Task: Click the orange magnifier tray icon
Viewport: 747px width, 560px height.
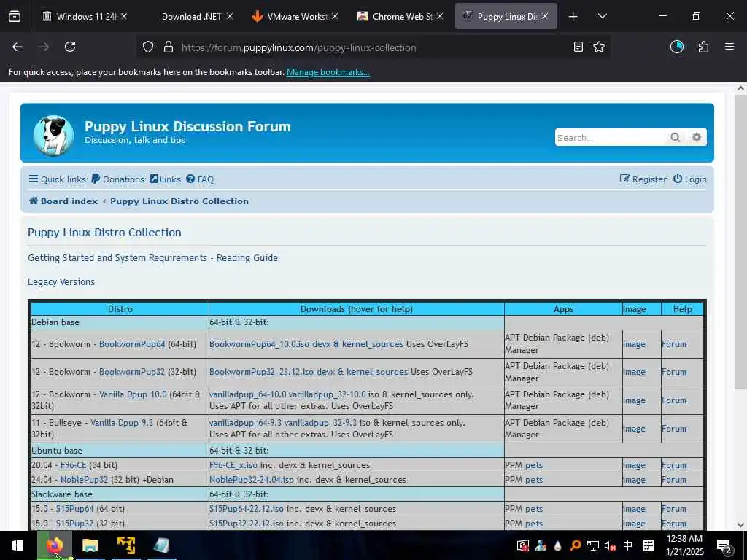Action: click(x=575, y=545)
